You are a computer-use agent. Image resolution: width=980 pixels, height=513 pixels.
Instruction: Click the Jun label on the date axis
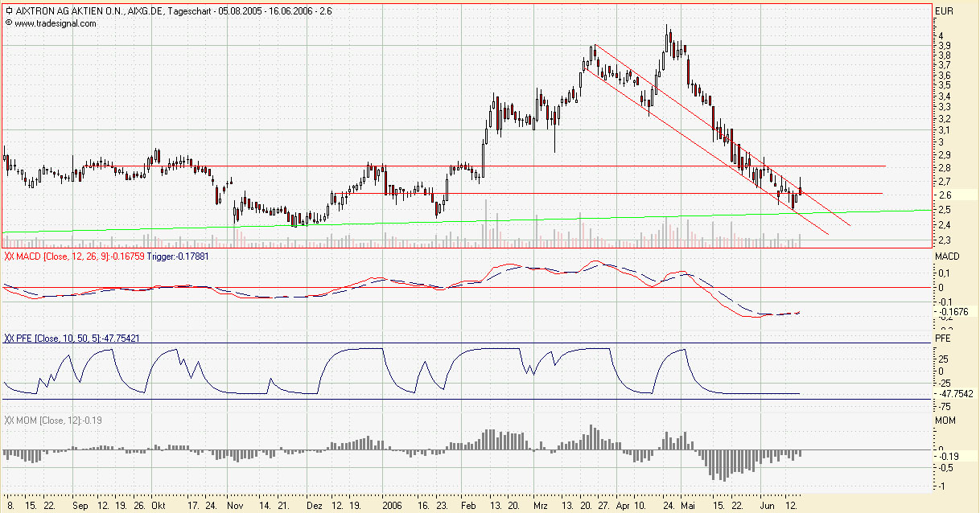click(768, 507)
